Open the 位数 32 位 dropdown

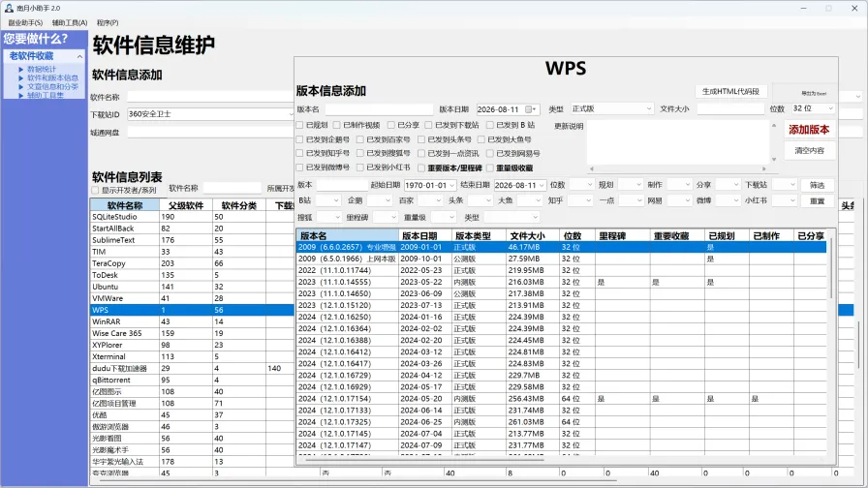click(813, 108)
